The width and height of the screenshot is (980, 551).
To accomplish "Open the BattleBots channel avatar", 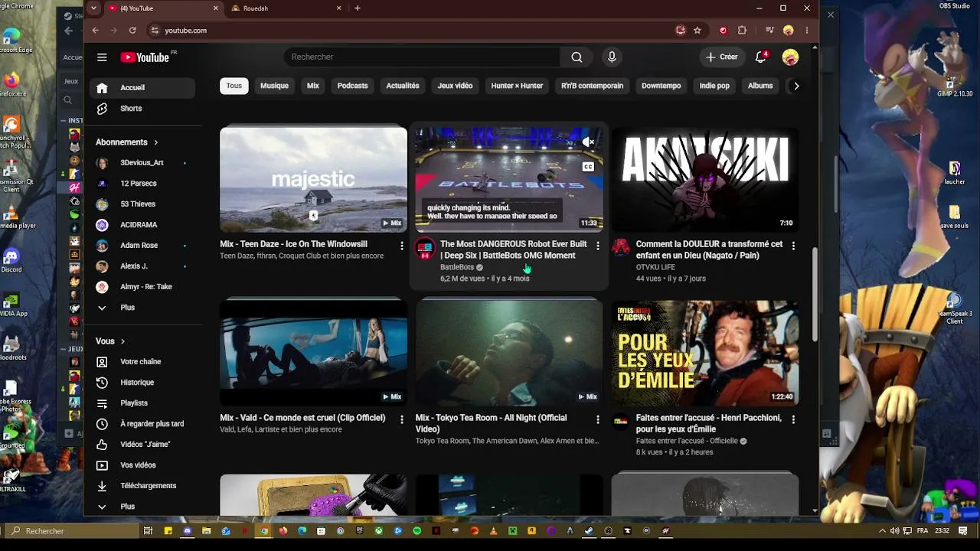I will [425, 249].
